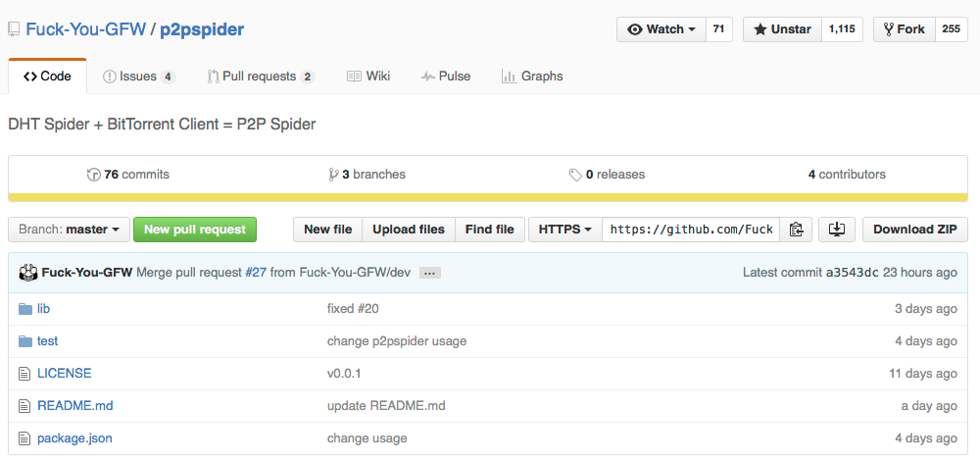Click the test folder icon
Screen dimensions: 980x463
coord(25,341)
